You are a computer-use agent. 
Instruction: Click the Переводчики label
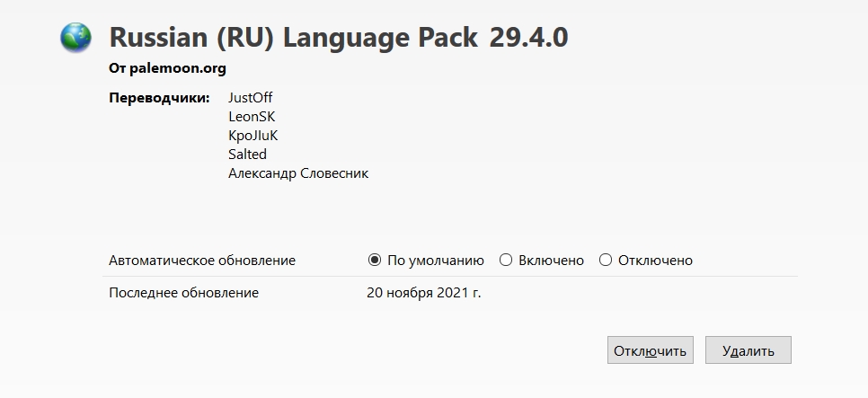[x=159, y=98]
